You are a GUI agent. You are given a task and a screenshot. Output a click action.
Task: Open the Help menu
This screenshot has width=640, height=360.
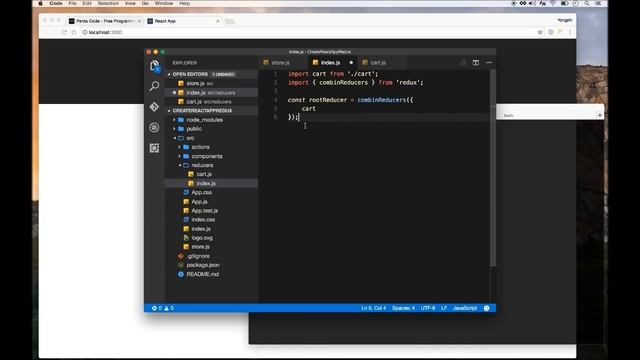[x=184, y=3]
